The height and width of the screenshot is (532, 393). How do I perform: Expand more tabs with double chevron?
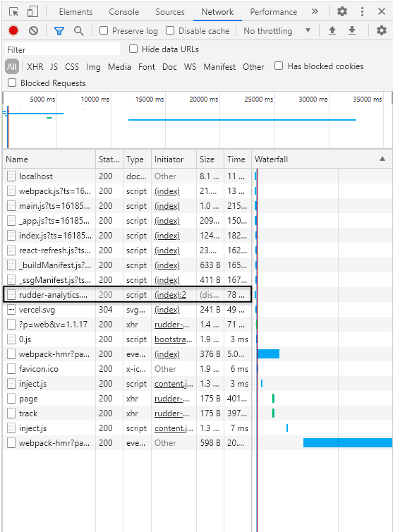315,11
